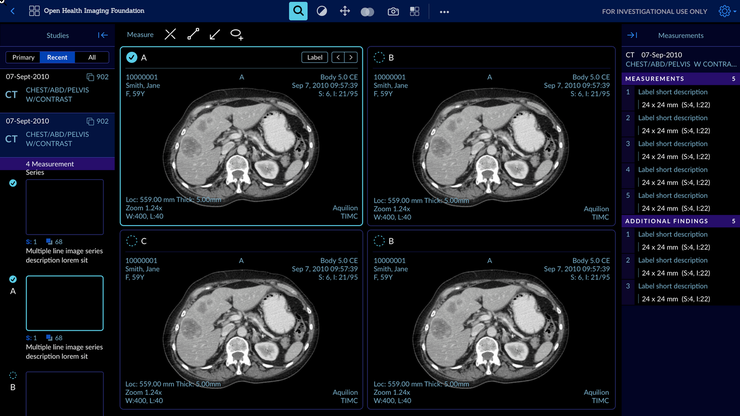The width and height of the screenshot is (740, 416).
Task: Open the more tools ellipsis menu
Action: pos(444,11)
